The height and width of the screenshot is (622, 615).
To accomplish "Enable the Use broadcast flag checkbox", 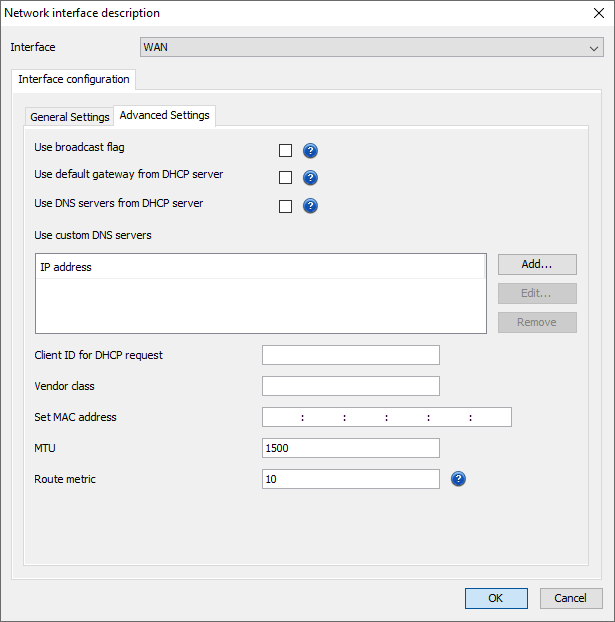I will pyautogui.click(x=286, y=151).
